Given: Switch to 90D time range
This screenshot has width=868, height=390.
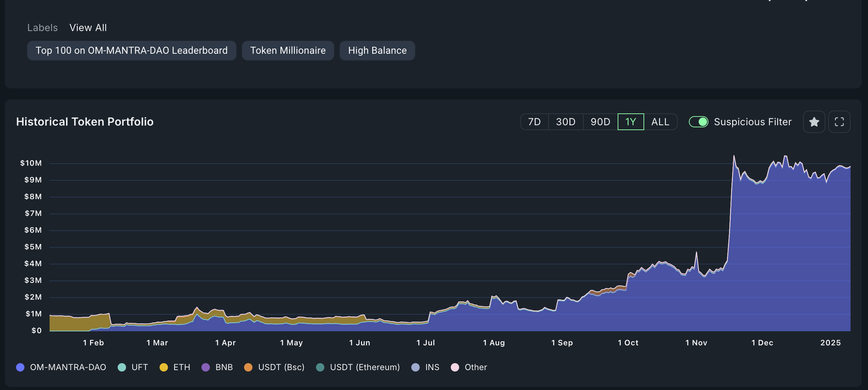Looking at the screenshot, I should [600, 122].
